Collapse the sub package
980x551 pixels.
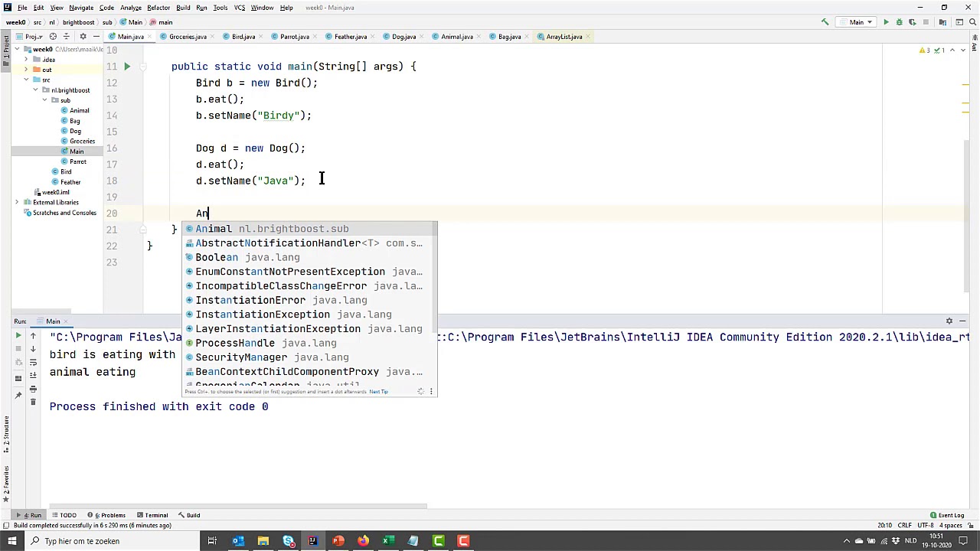44,100
